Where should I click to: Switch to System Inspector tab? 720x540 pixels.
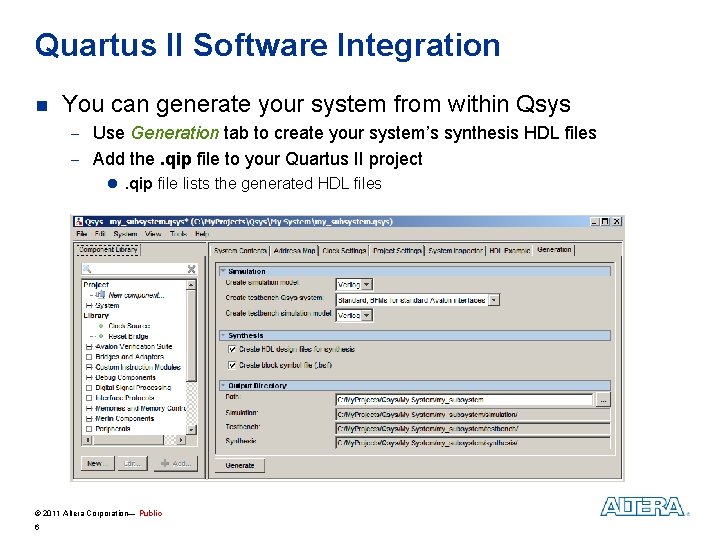click(x=456, y=251)
